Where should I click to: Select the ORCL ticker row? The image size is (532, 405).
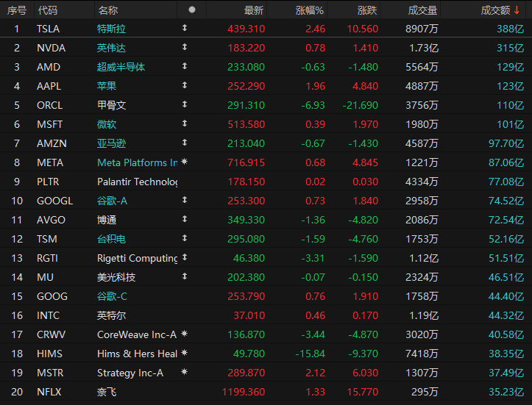(50, 105)
